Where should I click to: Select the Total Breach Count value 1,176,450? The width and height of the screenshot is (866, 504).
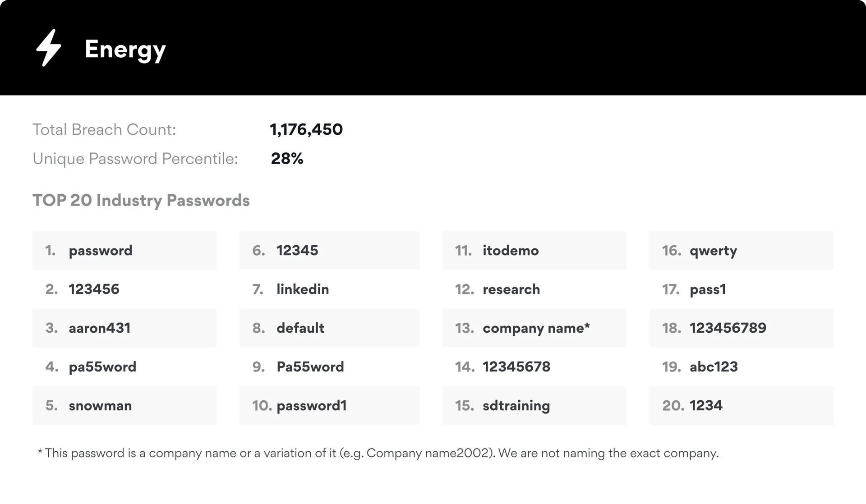click(x=306, y=130)
